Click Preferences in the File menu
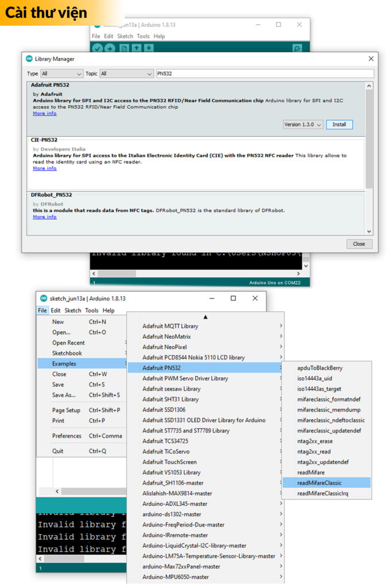 (x=67, y=436)
